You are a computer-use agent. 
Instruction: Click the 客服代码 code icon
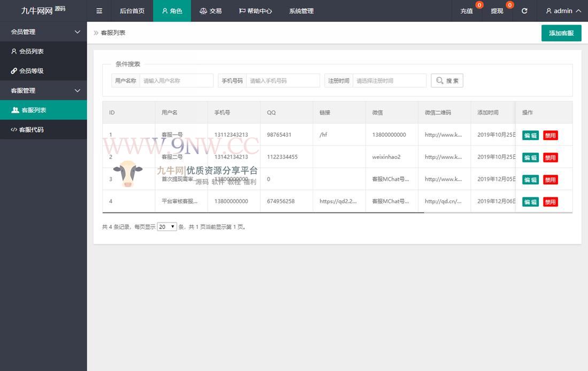14,130
